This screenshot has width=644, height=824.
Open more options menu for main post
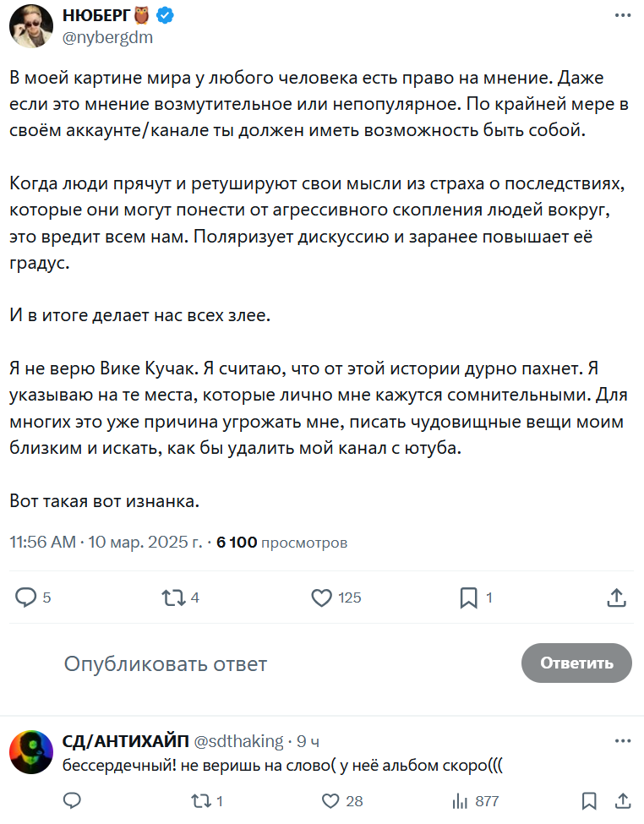[622, 16]
